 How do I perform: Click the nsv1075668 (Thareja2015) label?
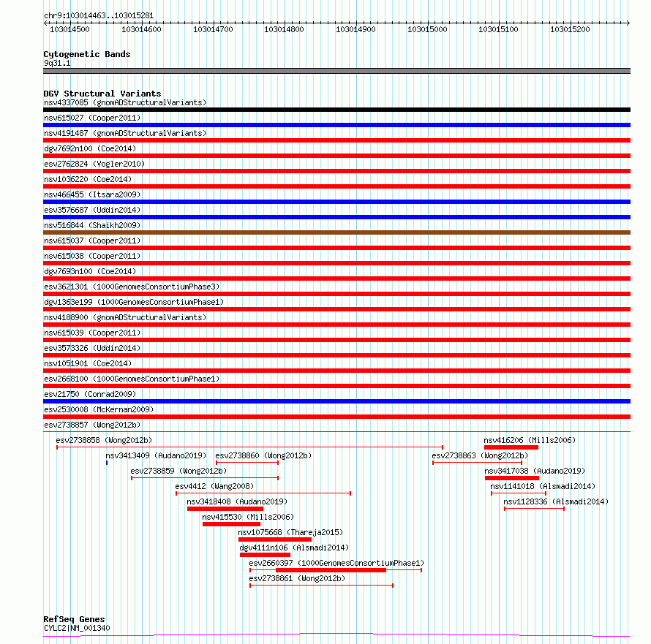[290, 532]
